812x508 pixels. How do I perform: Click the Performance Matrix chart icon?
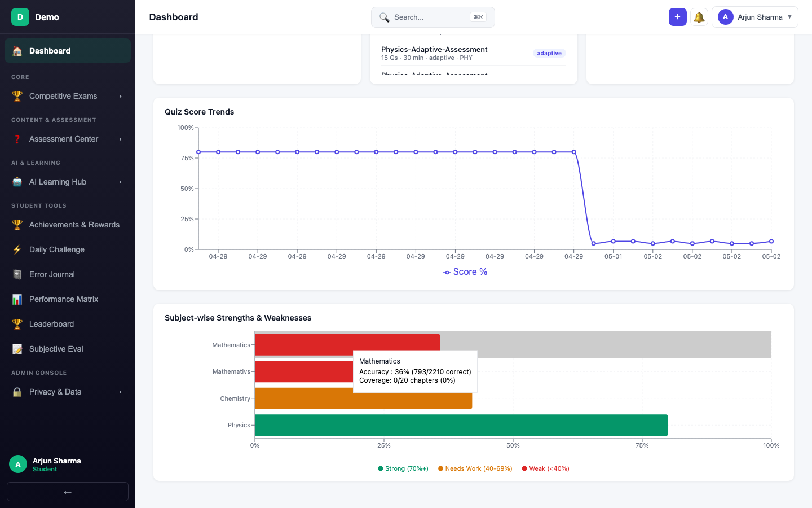(17, 299)
